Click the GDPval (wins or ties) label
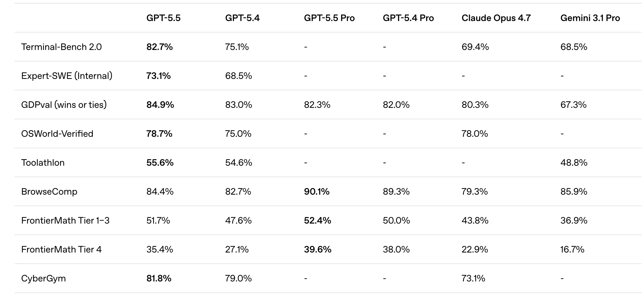 [x=64, y=105]
